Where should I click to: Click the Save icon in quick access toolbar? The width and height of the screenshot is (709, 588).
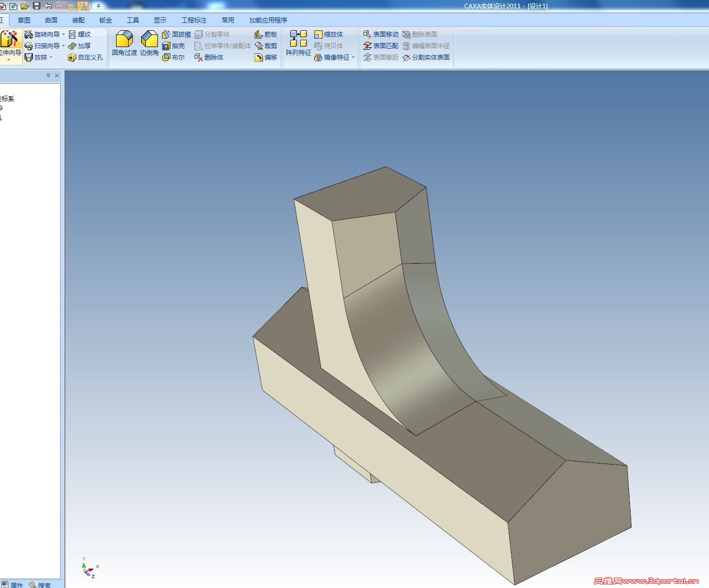tap(37, 6)
